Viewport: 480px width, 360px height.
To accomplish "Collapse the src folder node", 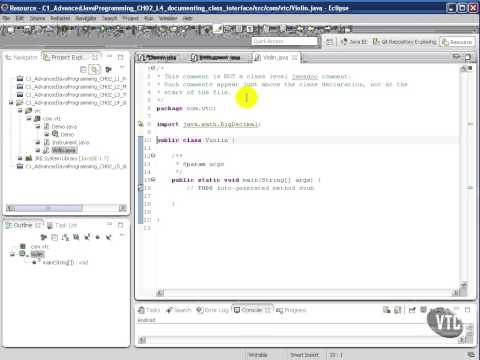I will (x=20, y=110).
